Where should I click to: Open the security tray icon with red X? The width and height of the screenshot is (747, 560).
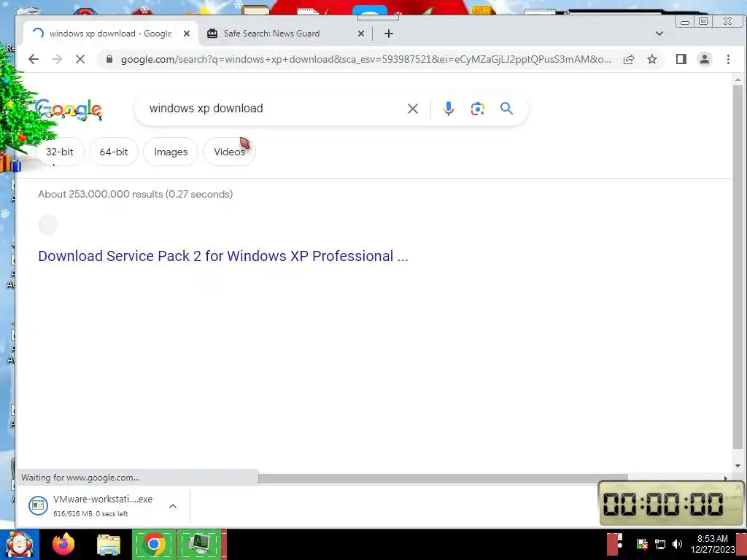642,544
